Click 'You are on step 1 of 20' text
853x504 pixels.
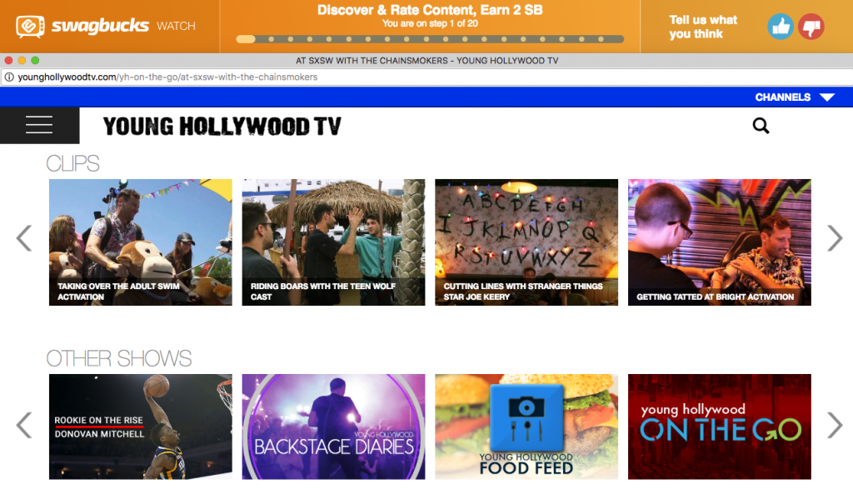(x=430, y=23)
